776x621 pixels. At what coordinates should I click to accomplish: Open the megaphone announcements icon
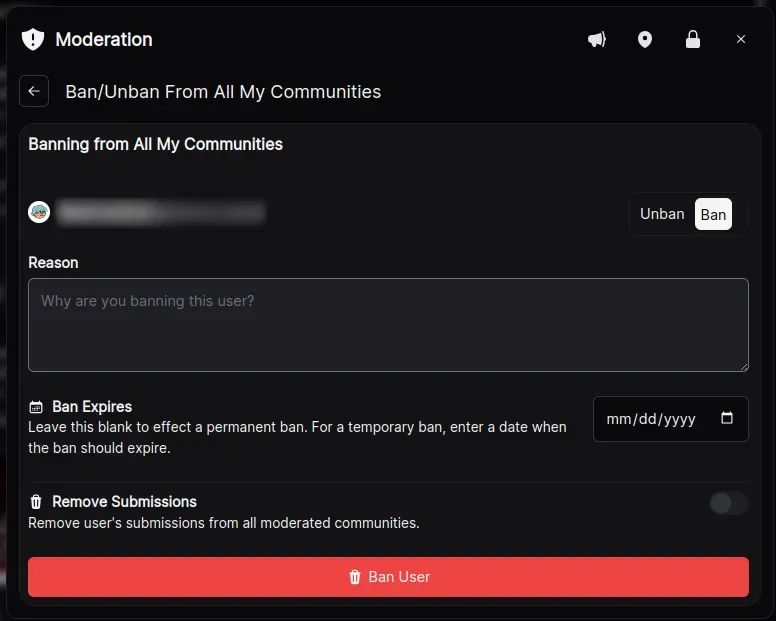click(x=597, y=39)
